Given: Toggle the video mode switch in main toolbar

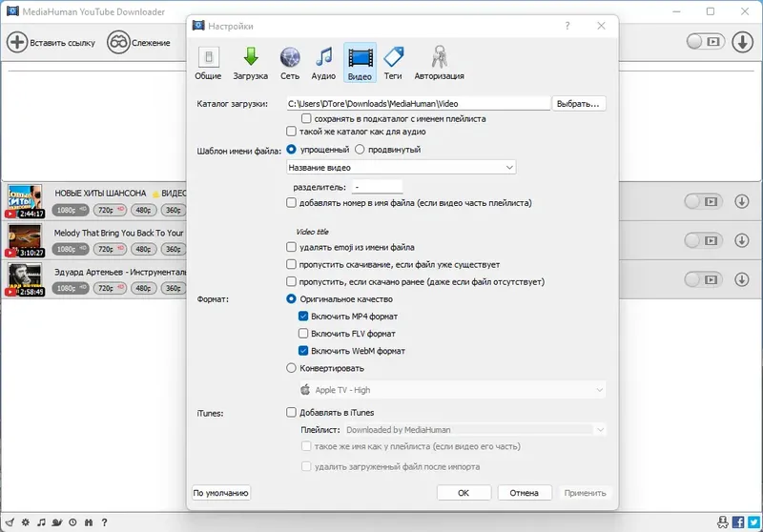Looking at the screenshot, I should tap(706, 42).
